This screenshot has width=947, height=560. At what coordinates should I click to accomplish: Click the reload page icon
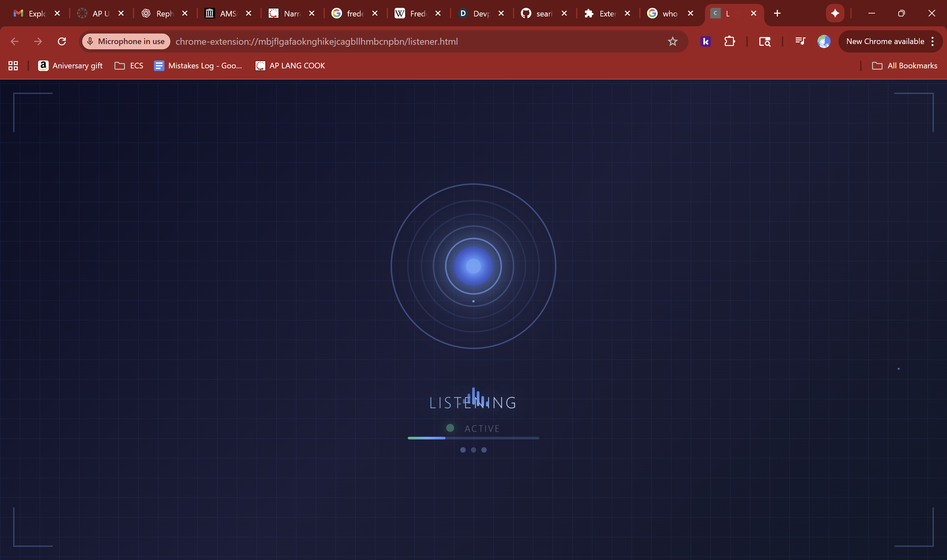click(62, 41)
